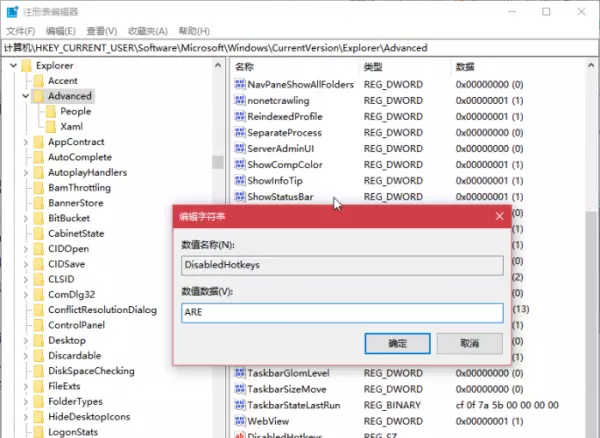Expand the FolderTypes tree node

click(26, 402)
